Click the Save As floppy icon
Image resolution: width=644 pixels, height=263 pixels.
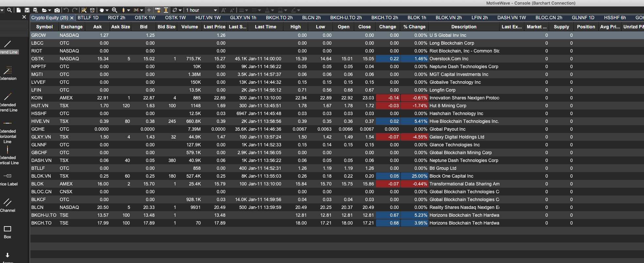pyautogui.click(x=36, y=10)
